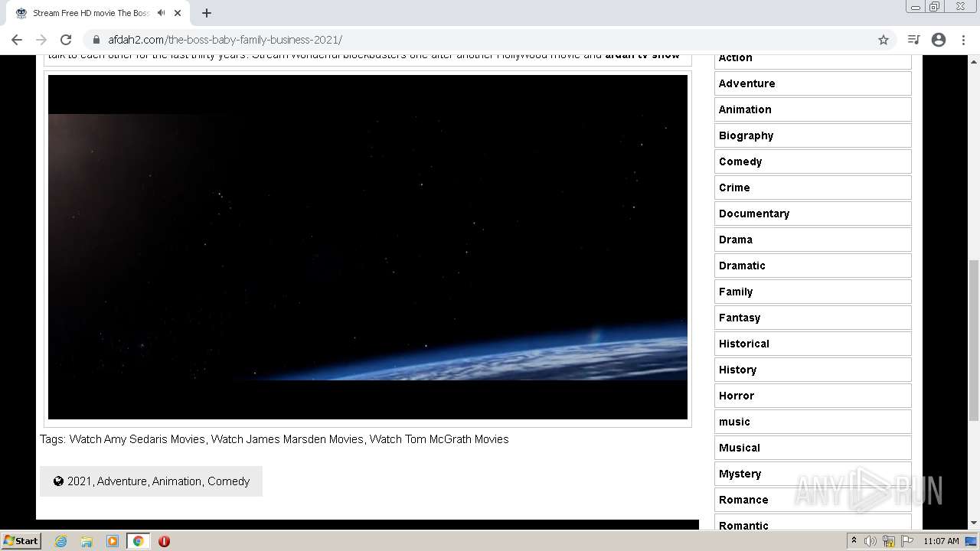Open Comedy genre in sidebar
Viewport: 980px width, 551px height.
pyautogui.click(x=812, y=161)
